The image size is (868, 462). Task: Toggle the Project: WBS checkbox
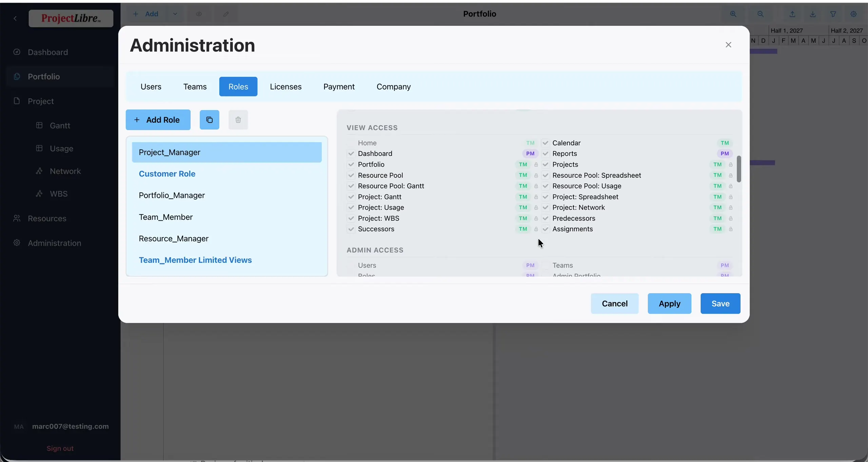point(351,218)
